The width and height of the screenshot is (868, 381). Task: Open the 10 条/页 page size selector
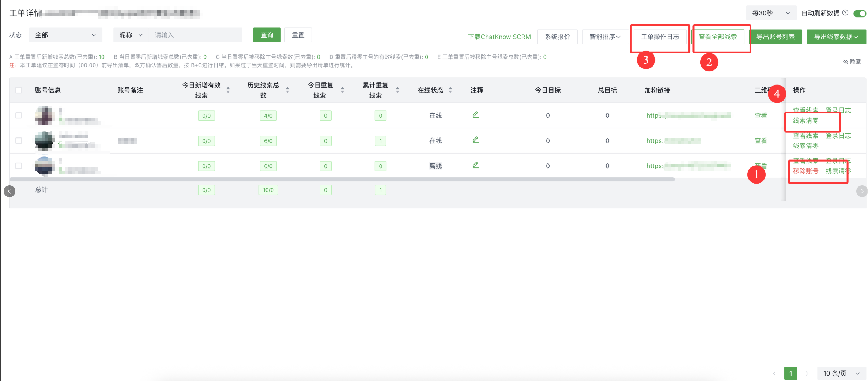[x=841, y=373]
